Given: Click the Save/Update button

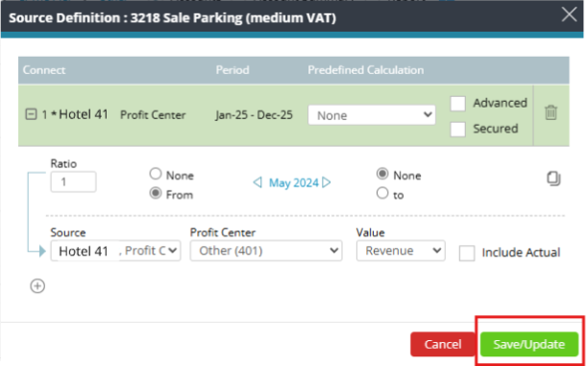Looking at the screenshot, I should [529, 344].
